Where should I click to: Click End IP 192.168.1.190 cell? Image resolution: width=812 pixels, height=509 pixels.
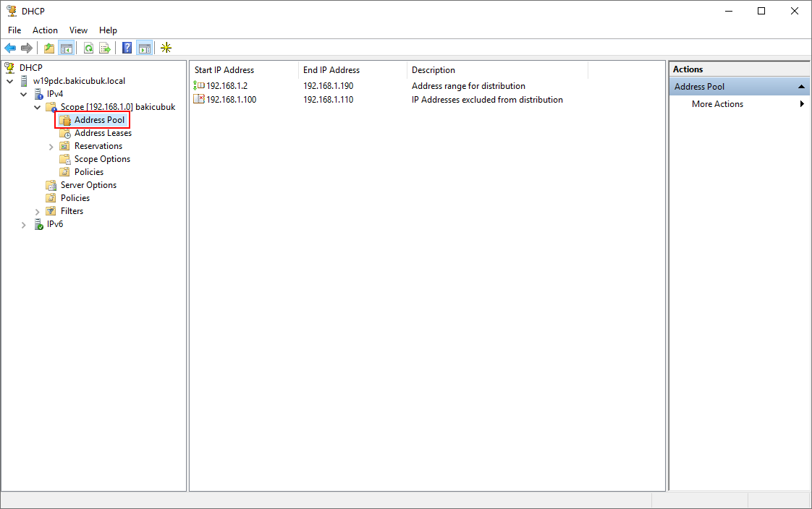click(x=329, y=86)
